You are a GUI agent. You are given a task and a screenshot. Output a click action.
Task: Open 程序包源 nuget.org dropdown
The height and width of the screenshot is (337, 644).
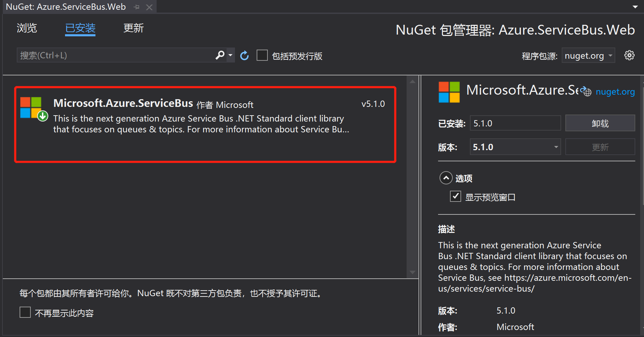click(588, 56)
